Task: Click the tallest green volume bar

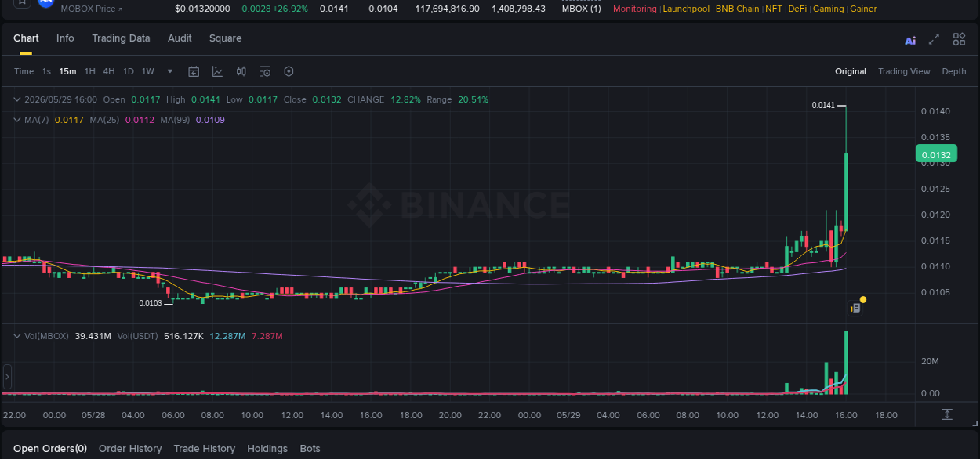Action: click(x=846, y=362)
